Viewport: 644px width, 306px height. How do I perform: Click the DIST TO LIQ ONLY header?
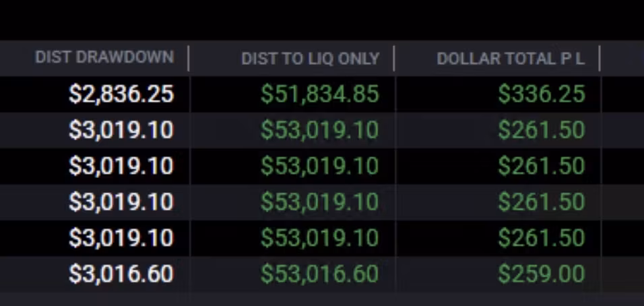pyautogui.click(x=310, y=59)
